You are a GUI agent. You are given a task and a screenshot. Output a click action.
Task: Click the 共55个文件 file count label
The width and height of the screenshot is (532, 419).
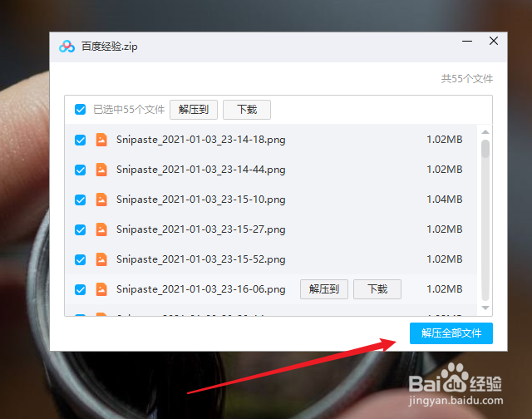tap(467, 79)
